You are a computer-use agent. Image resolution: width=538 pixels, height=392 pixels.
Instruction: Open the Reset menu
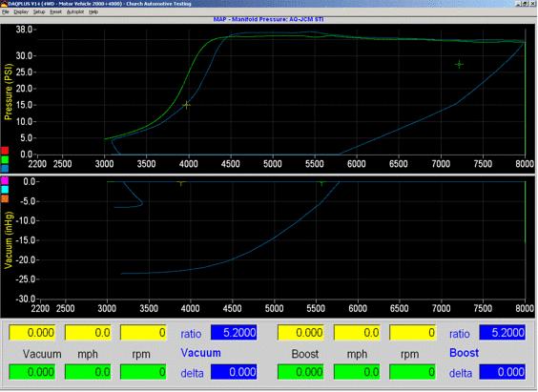(55, 11)
